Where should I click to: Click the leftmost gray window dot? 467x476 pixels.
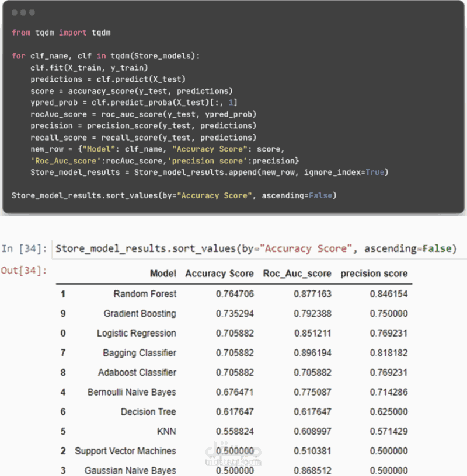pos(15,12)
